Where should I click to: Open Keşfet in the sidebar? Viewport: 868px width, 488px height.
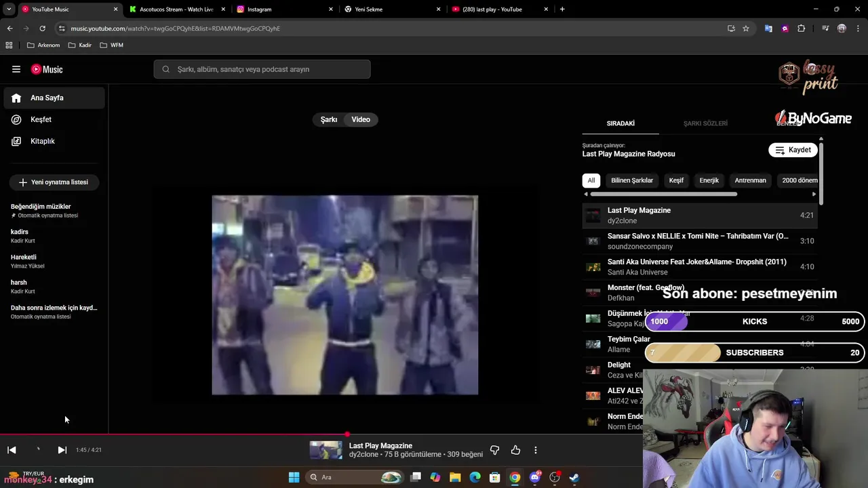click(54, 119)
